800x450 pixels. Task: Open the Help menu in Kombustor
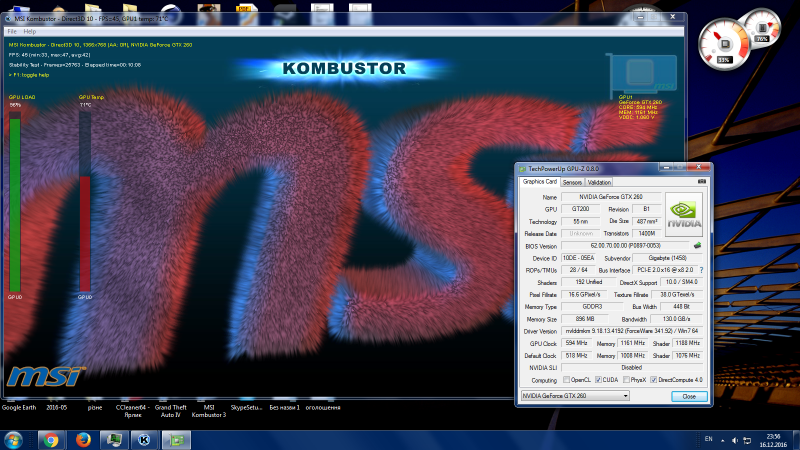click(x=30, y=31)
